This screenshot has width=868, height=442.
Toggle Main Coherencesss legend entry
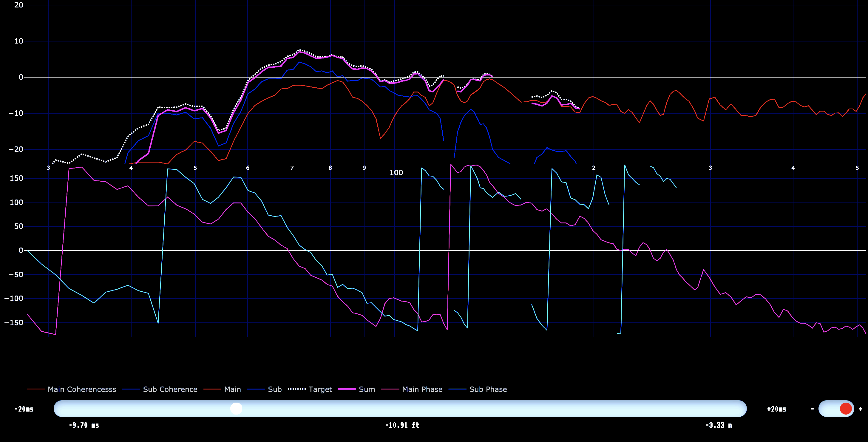pos(71,389)
